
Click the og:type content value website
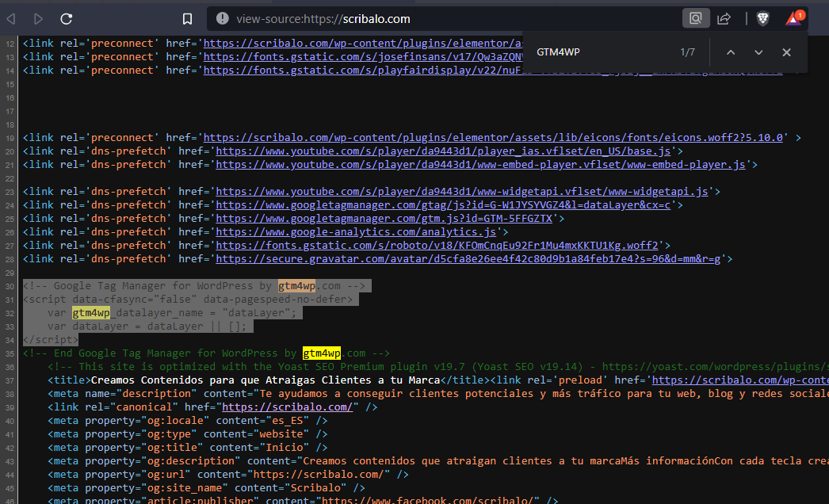tap(281, 434)
